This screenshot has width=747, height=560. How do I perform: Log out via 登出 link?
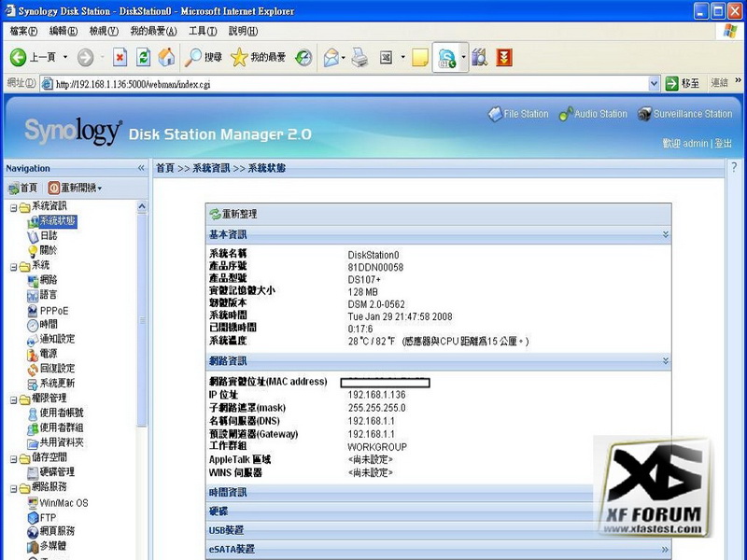[x=723, y=144]
